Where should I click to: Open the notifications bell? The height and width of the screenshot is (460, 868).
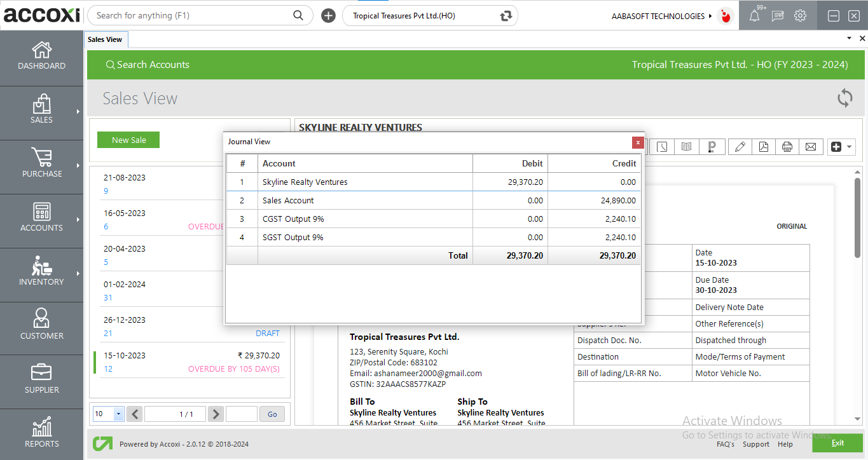(x=754, y=16)
